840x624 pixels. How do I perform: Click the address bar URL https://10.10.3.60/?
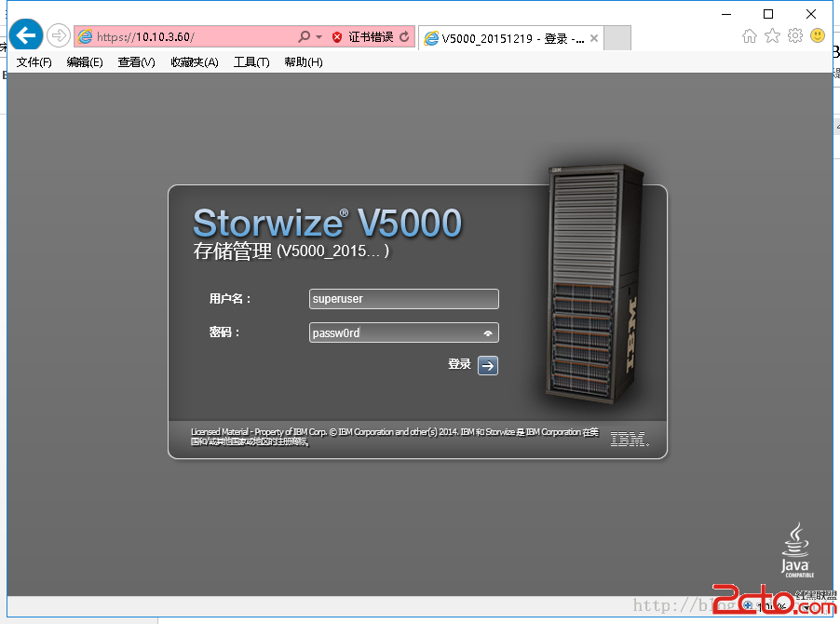coord(145,37)
